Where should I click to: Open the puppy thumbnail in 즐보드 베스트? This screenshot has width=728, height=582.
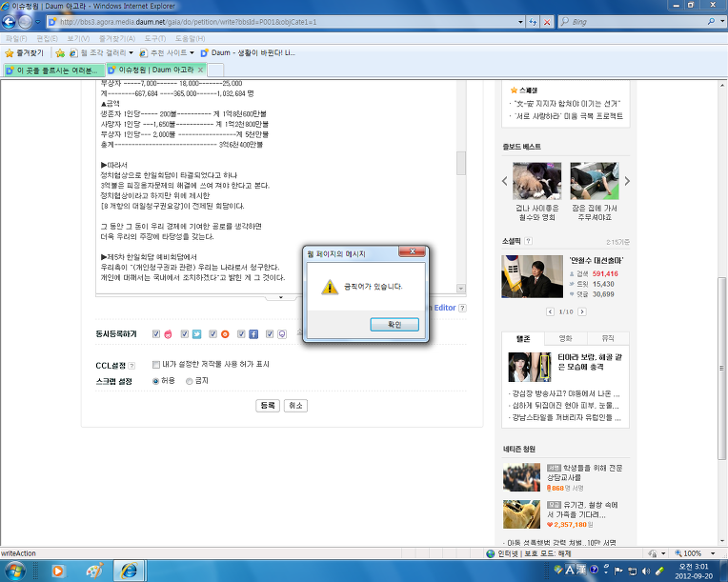[537, 181]
